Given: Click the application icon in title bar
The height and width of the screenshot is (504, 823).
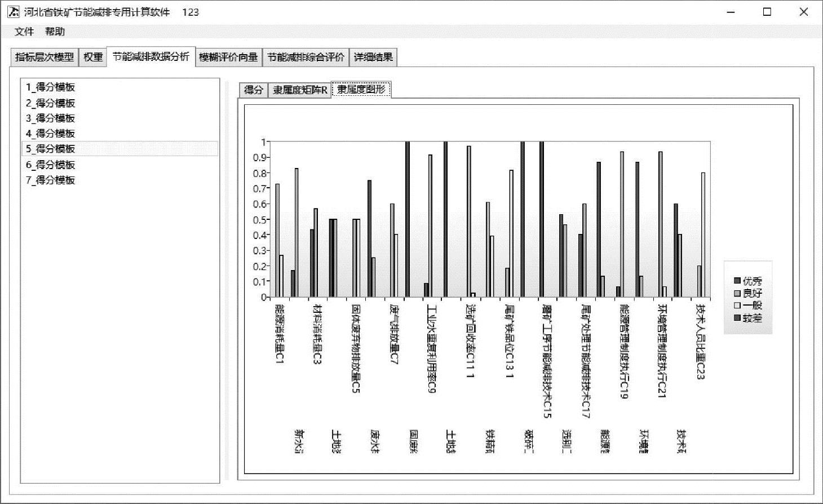Looking at the screenshot, I should click(14, 12).
